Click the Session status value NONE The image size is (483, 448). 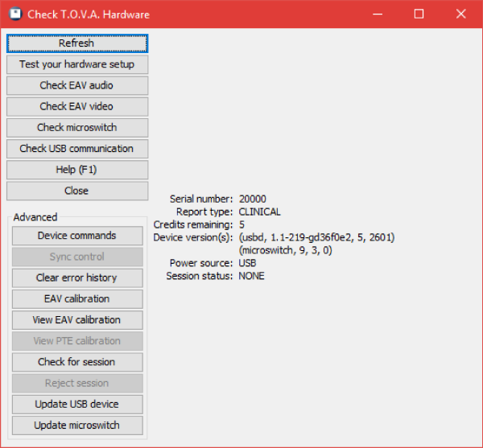251,276
